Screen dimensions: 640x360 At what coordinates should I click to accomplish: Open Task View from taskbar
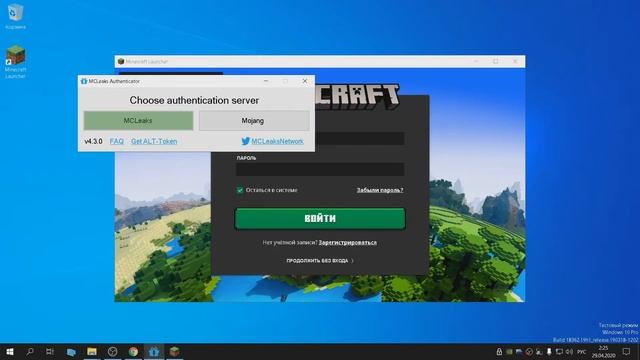(50, 351)
